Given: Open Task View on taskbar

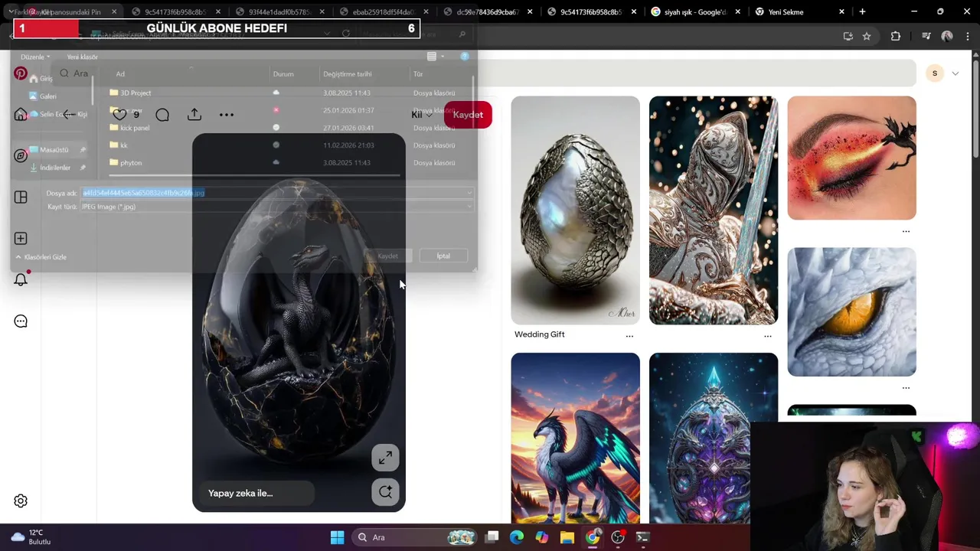Looking at the screenshot, I should (x=492, y=537).
